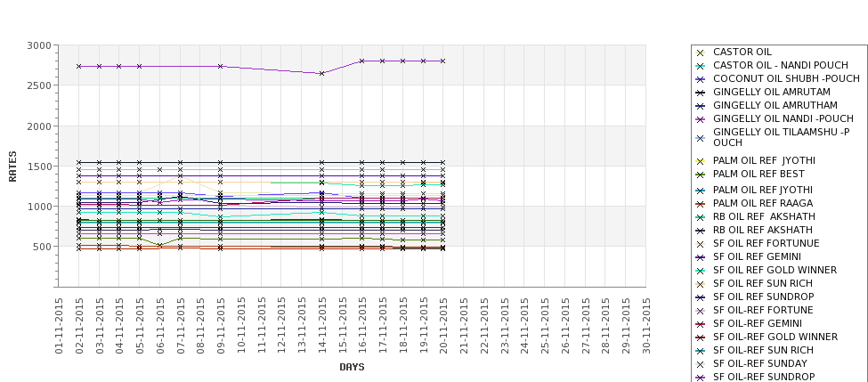Click the 02-11-2015 date label
The height and width of the screenshot is (382, 868).
pyautogui.click(x=79, y=326)
